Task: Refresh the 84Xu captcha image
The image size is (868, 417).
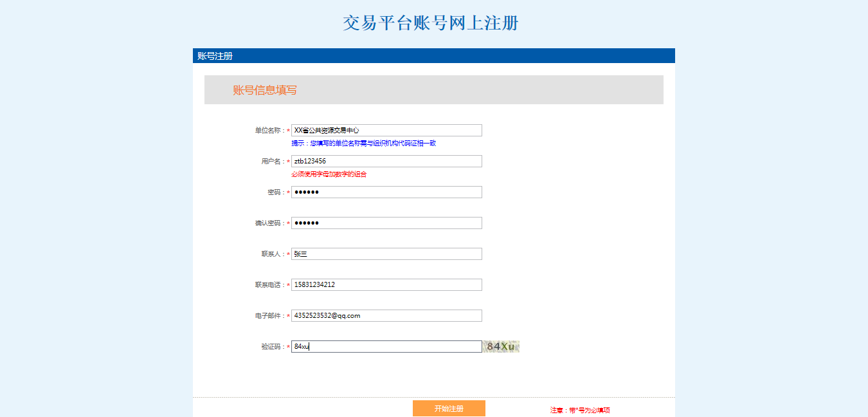Action: [x=501, y=346]
